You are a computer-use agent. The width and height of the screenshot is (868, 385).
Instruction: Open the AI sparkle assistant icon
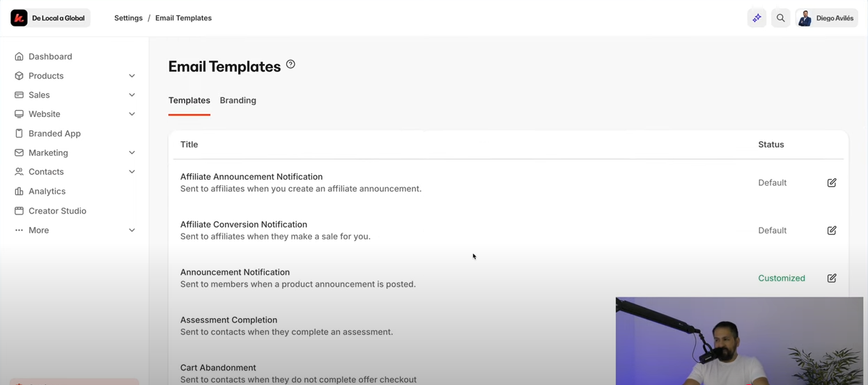click(757, 18)
